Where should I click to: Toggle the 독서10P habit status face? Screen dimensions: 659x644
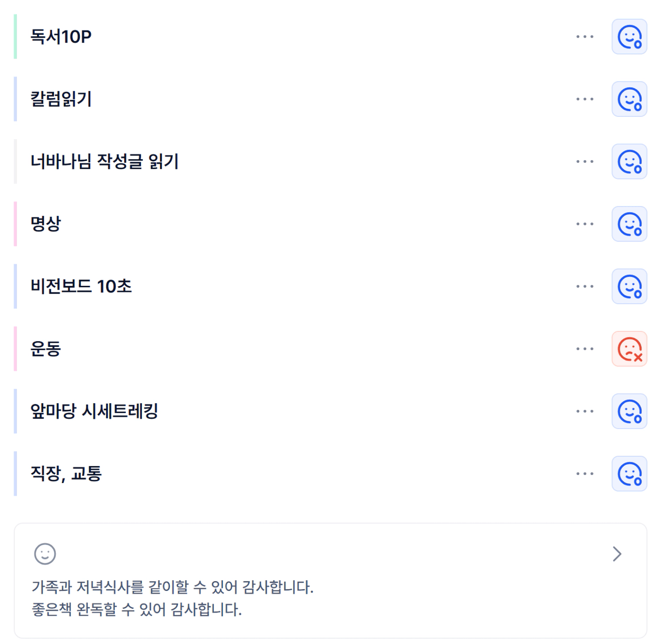click(629, 37)
